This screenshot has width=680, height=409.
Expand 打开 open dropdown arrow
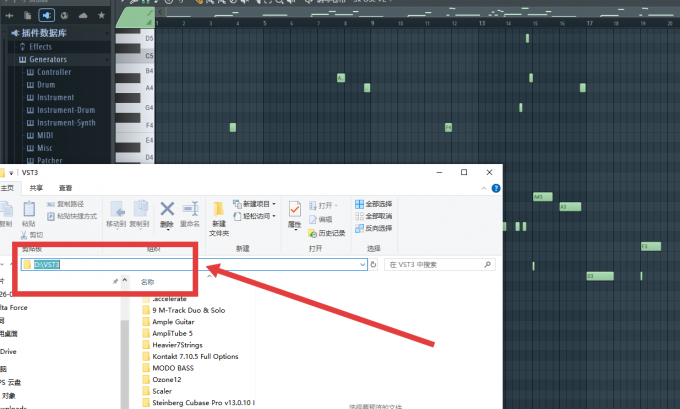(x=336, y=206)
